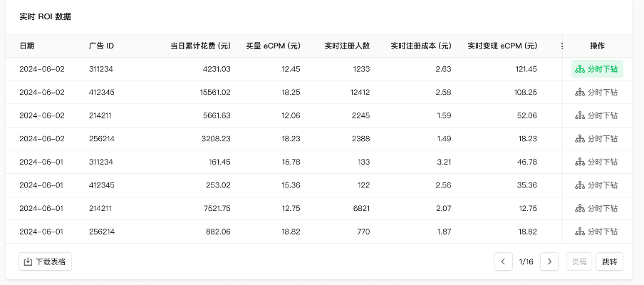Click drill-down icon for ad 256214 on 2024-06-01

click(x=579, y=232)
